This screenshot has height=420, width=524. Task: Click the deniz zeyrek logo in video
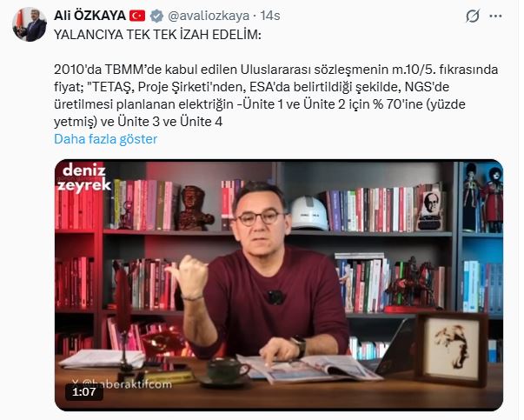84,177
